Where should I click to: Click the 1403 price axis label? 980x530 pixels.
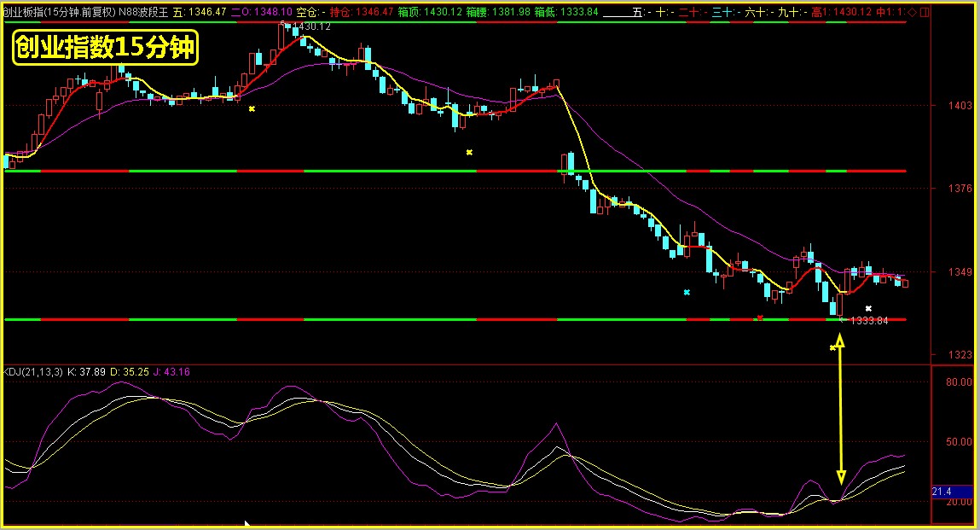pos(960,106)
